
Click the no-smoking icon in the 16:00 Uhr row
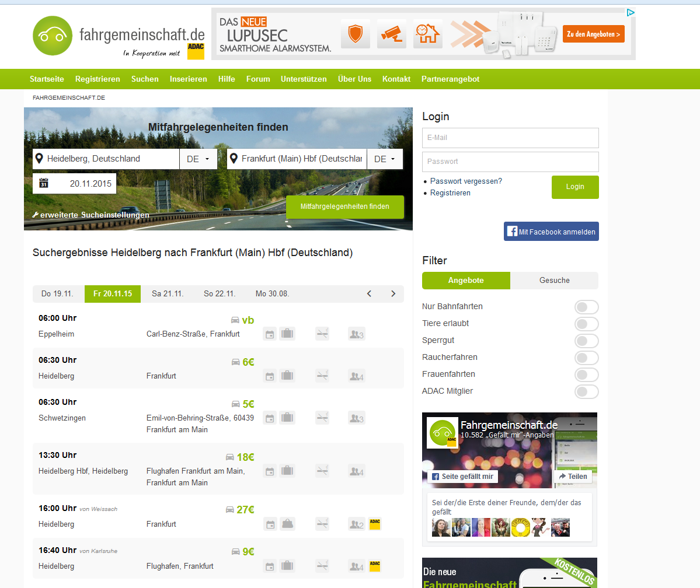coord(322,524)
